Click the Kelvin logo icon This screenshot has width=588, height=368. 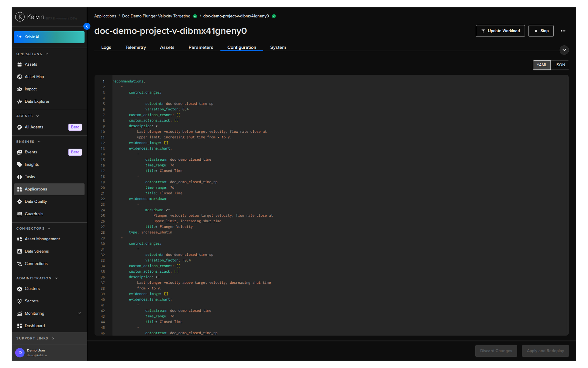pyautogui.click(x=20, y=17)
